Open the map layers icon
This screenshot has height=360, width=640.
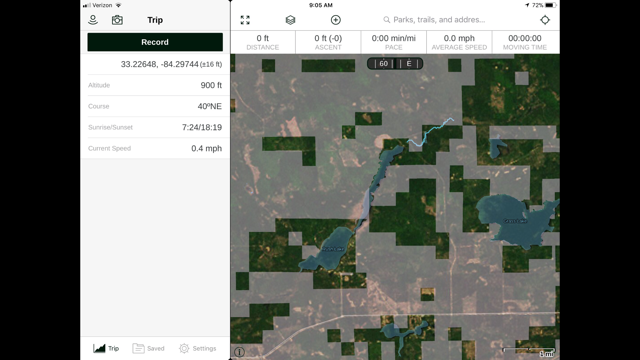tap(290, 20)
